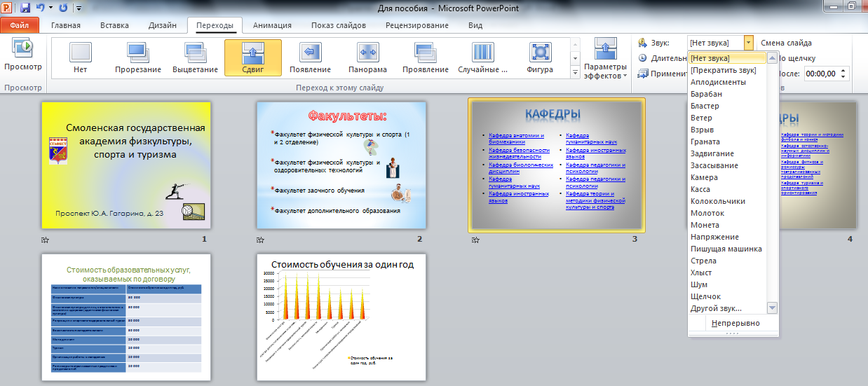The width and height of the screenshot is (868, 386).
Task: Open the Звук dropdown arrow
Action: pos(749,43)
